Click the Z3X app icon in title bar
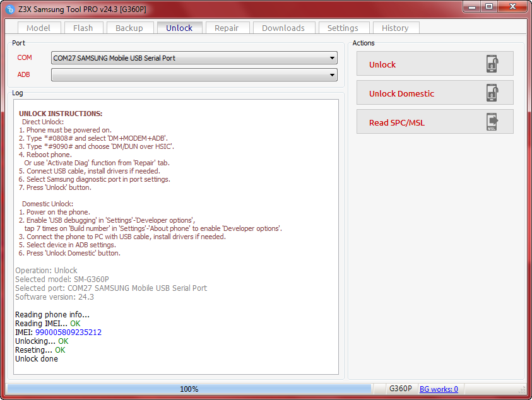Image resolution: width=532 pixels, height=400 pixels. click(11, 9)
